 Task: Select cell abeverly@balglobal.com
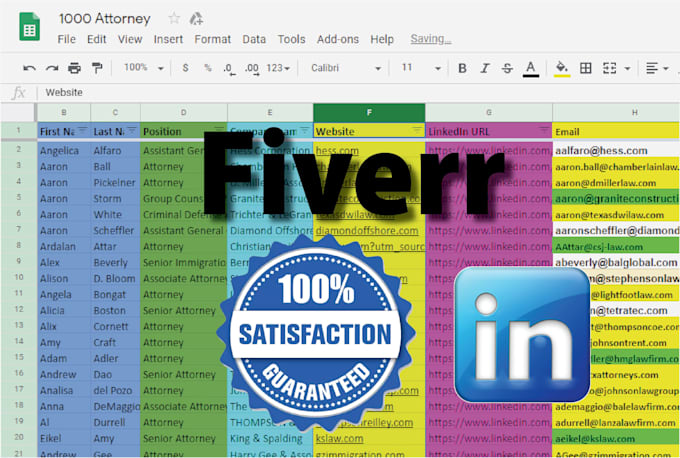coord(616,262)
